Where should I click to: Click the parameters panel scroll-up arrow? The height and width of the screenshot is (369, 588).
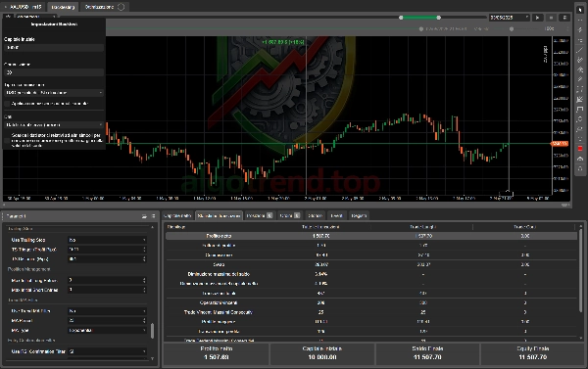coord(152,227)
